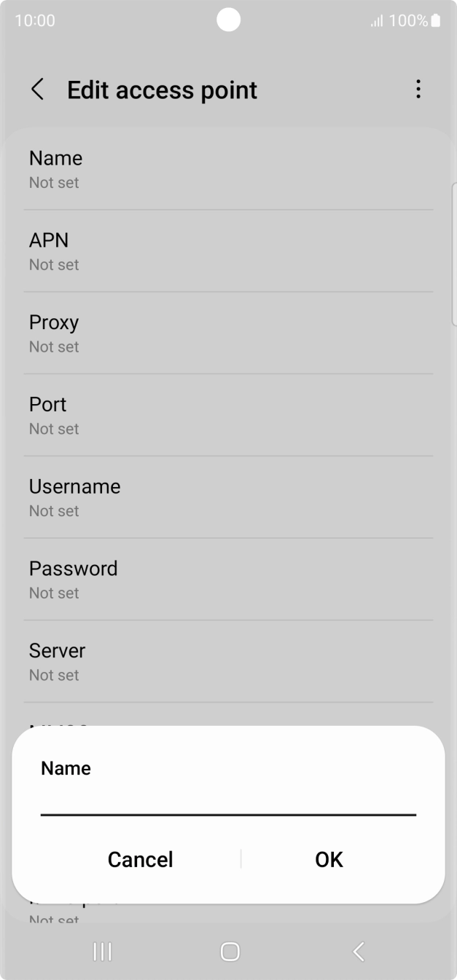
Task: Open the Proxy setting
Action: coord(228,333)
